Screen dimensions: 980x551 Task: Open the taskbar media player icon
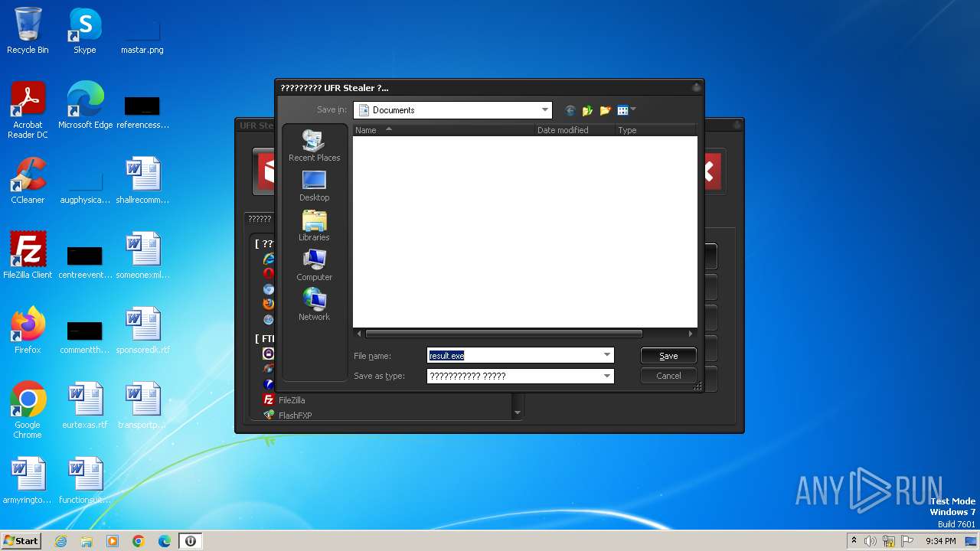coord(113,541)
